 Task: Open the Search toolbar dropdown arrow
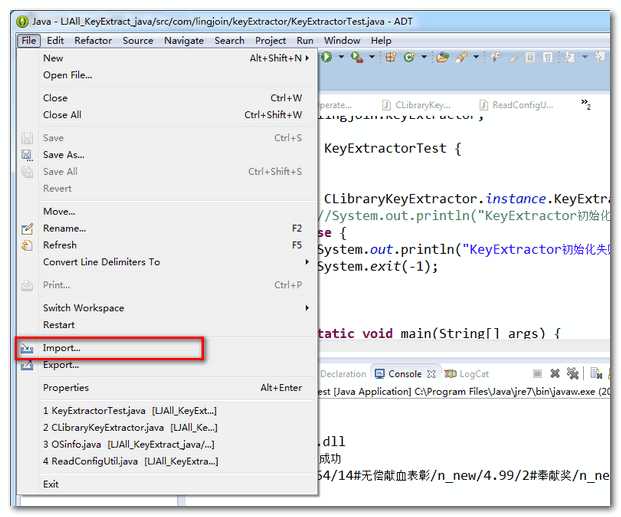[x=476, y=57]
